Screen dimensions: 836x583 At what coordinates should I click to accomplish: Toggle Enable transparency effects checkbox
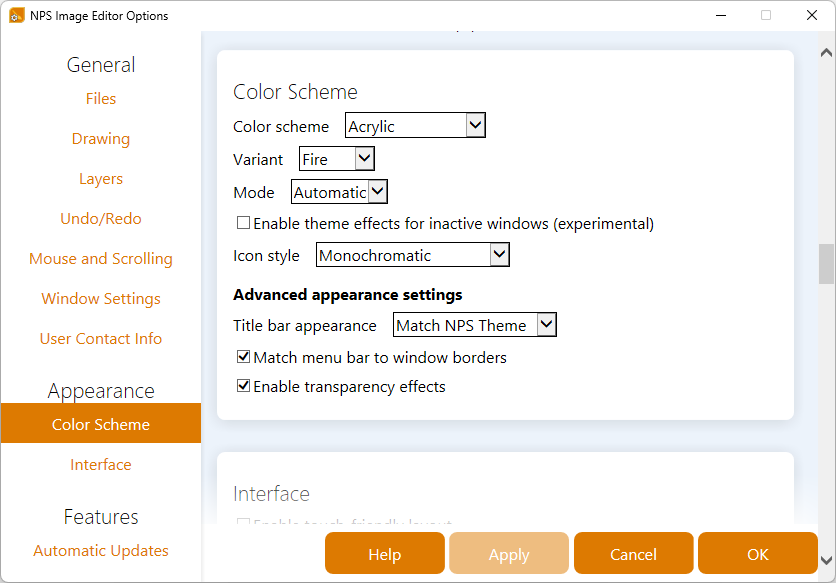pyautogui.click(x=243, y=386)
